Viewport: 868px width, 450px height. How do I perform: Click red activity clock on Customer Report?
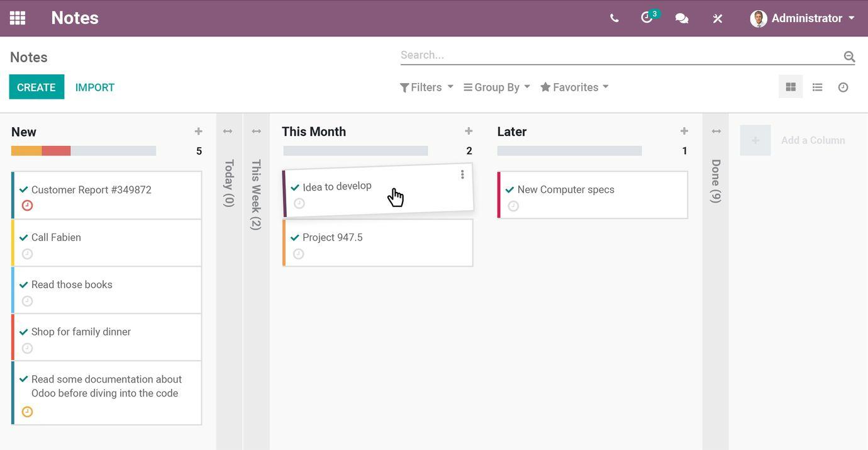pos(27,206)
